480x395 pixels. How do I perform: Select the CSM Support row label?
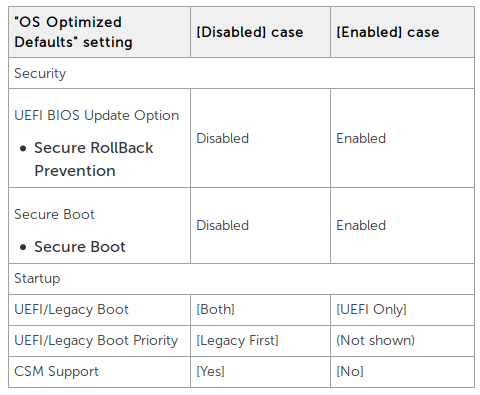56,371
